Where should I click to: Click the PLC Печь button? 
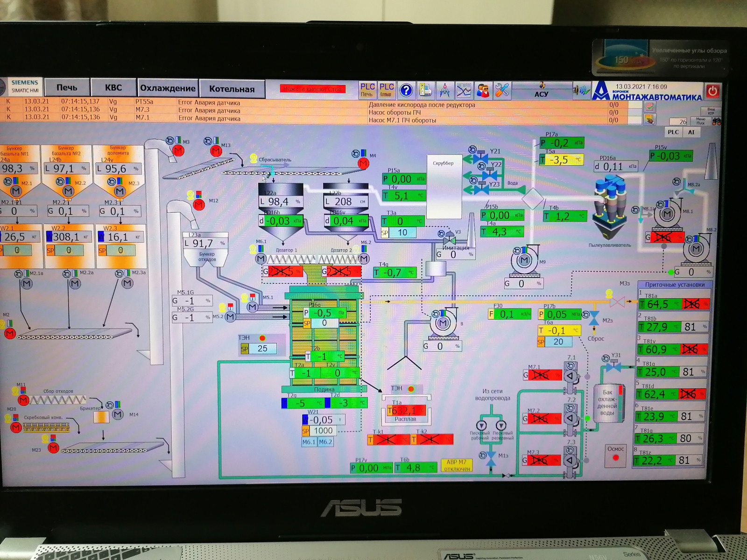[x=367, y=90]
